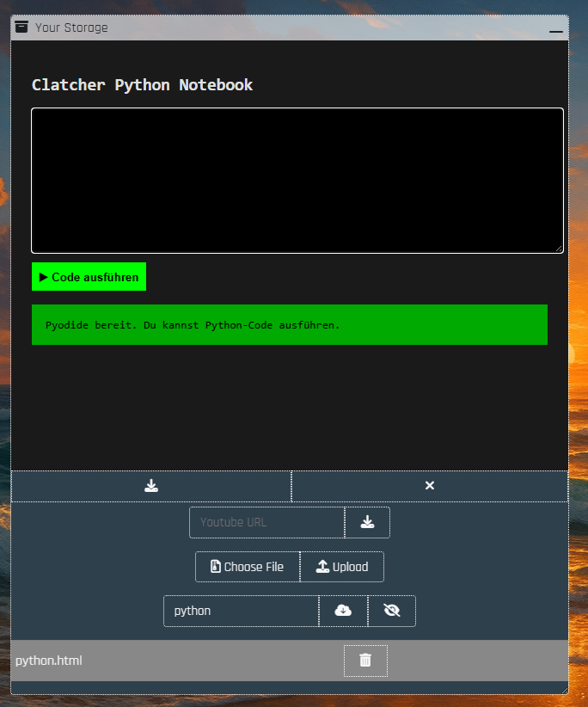Click inside the black Python code editor
This screenshot has width=588, height=707.
click(x=297, y=181)
